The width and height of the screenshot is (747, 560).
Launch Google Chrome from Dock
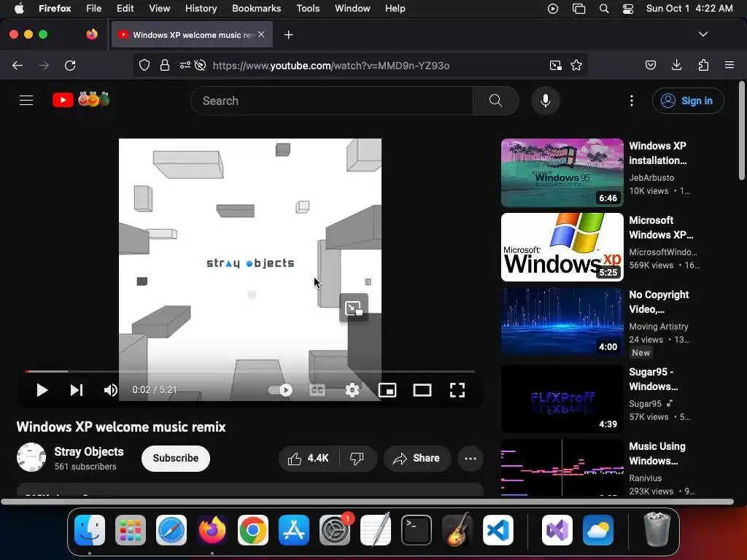pyautogui.click(x=253, y=530)
